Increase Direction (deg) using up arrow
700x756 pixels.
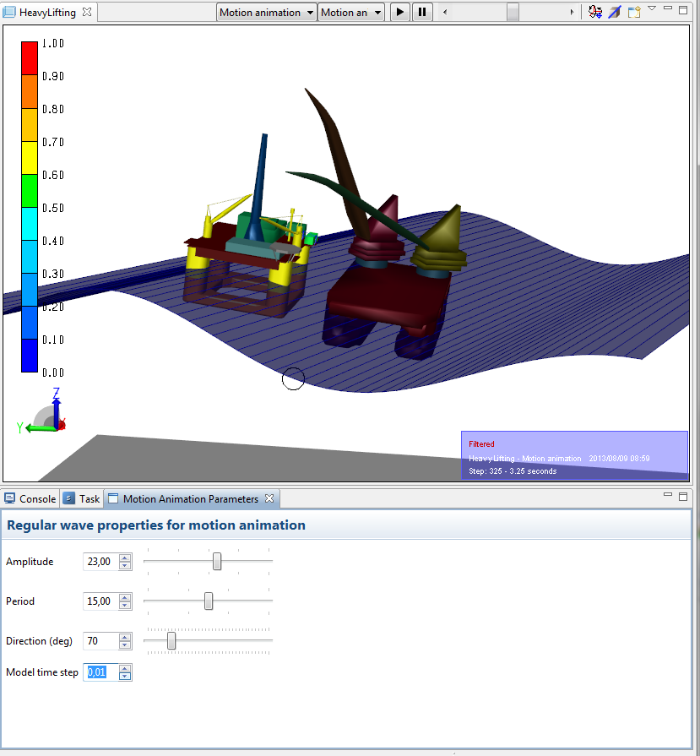125,637
